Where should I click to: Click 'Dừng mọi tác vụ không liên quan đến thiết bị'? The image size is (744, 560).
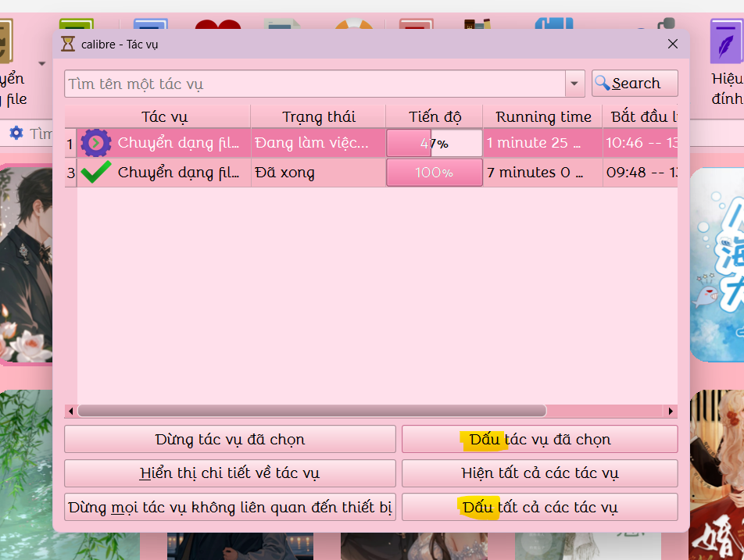[230, 508]
